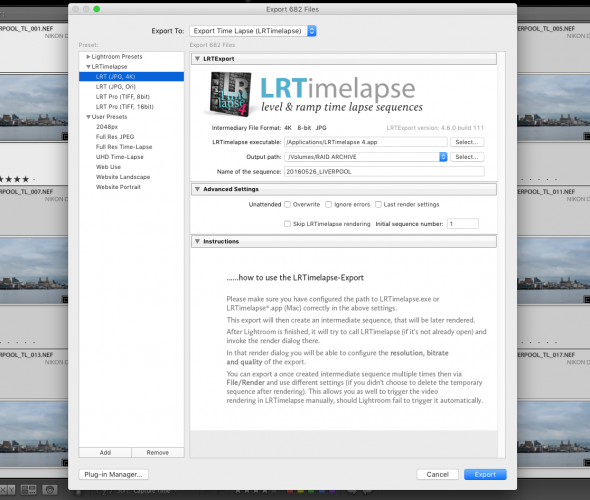Collapse the Instructions section
This screenshot has height=500, width=590.
(x=197, y=241)
